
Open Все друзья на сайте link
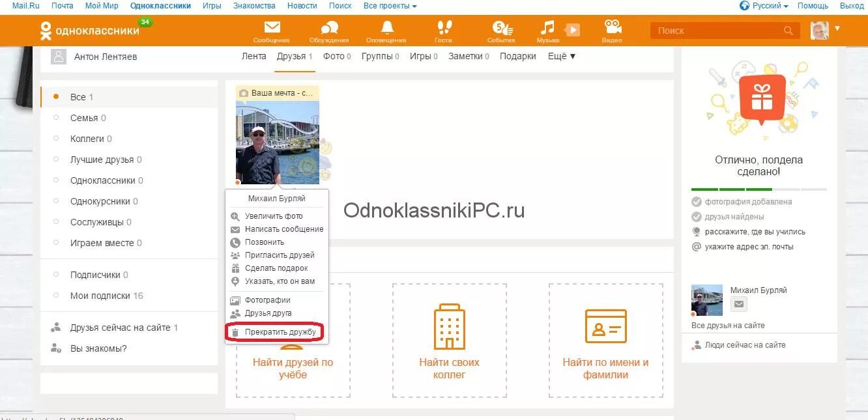[728, 326]
